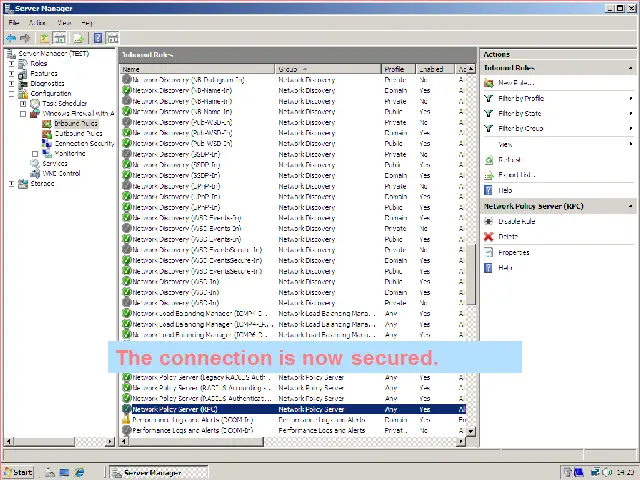The height and width of the screenshot is (480, 640).
Task: Click the Filter by State funnel icon
Action: point(488,113)
